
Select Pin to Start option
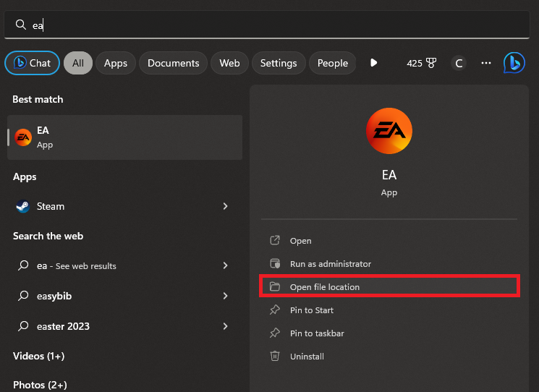coord(312,310)
